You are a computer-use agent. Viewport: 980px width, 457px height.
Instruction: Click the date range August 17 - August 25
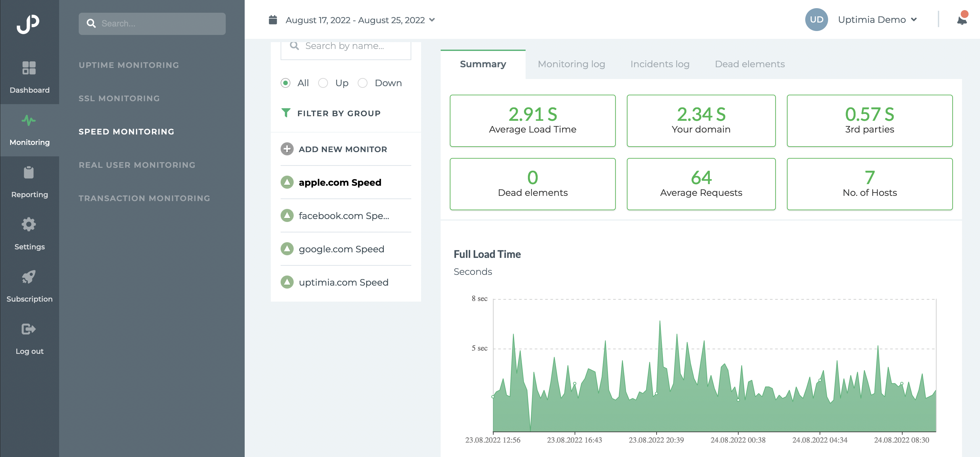coord(355,20)
